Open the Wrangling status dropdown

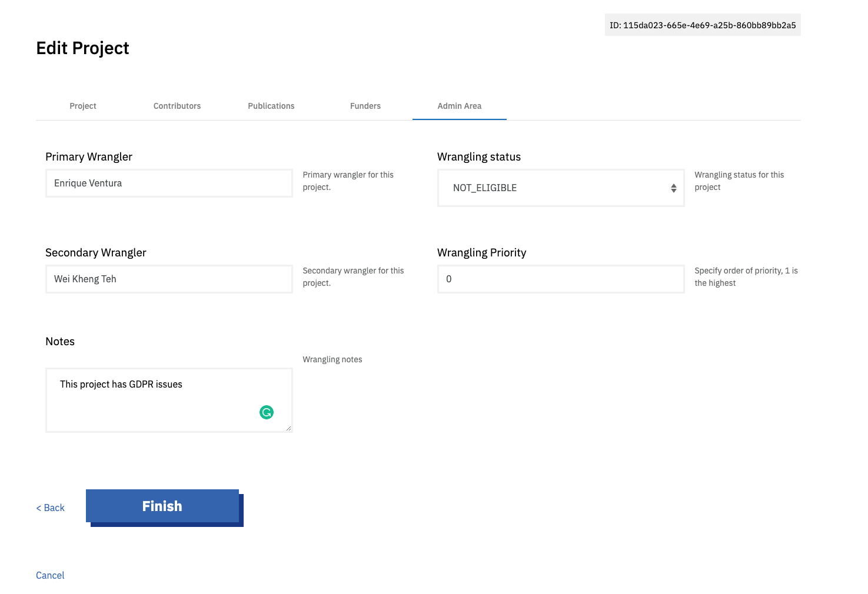click(560, 188)
